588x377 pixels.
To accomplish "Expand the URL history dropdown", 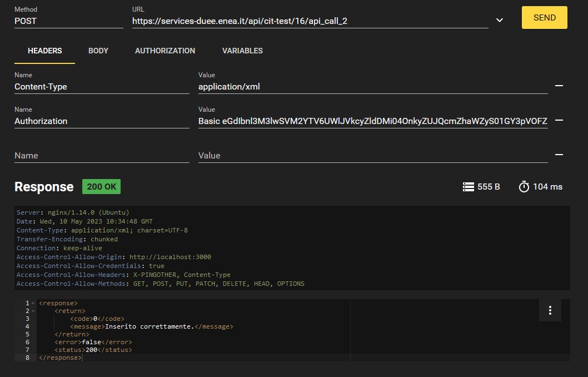I will 499,20.
